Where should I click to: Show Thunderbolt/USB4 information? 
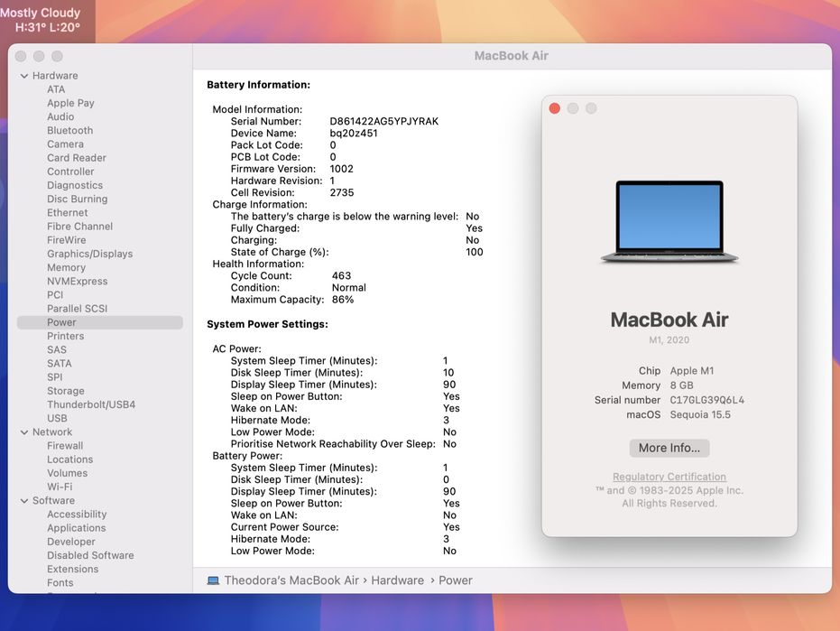click(91, 404)
